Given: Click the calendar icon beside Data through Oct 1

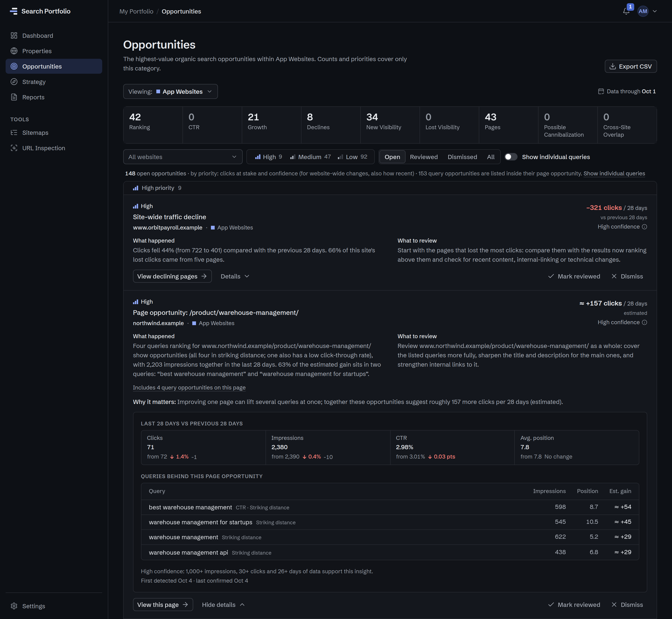Looking at the screenshot, I should (601, 91).
